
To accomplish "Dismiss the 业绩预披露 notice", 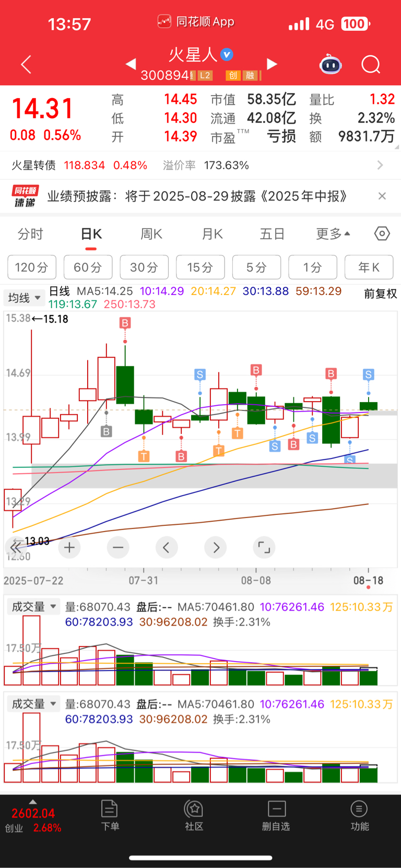I will 382,196.
